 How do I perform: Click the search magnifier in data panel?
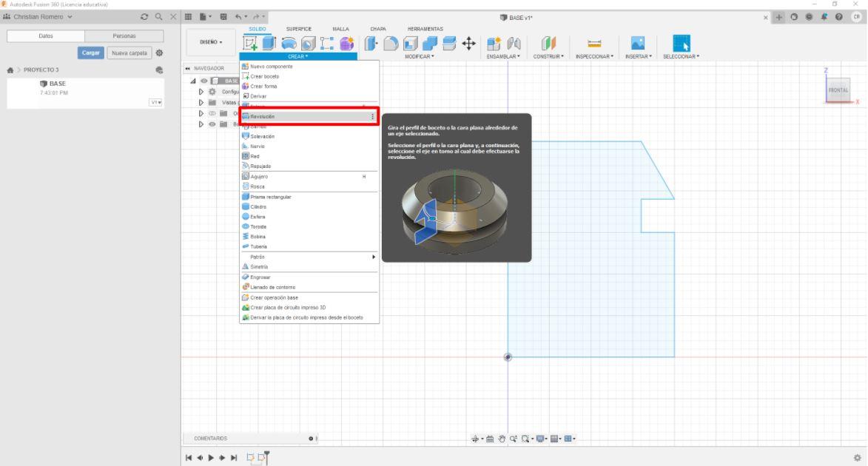pos(159,17)
